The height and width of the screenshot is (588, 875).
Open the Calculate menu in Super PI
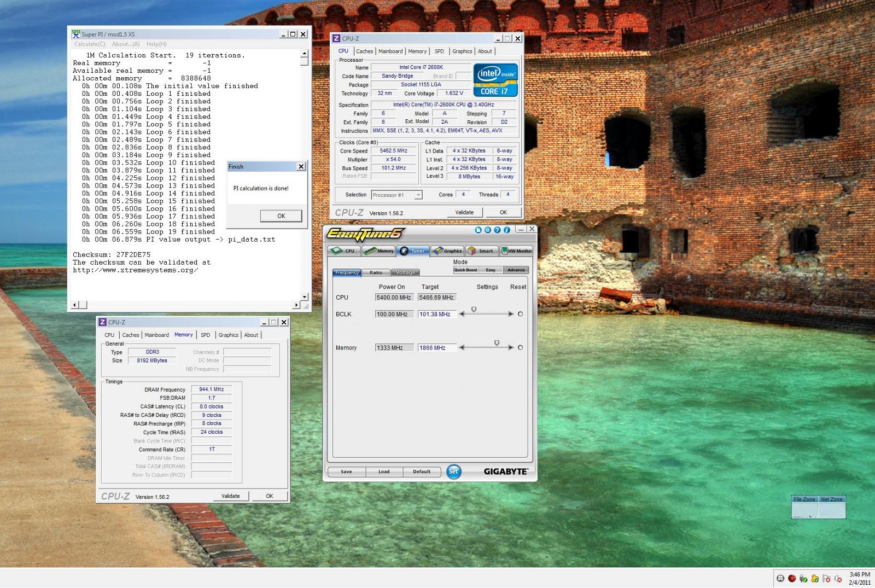pyautogui.click(x=90, y=44)
